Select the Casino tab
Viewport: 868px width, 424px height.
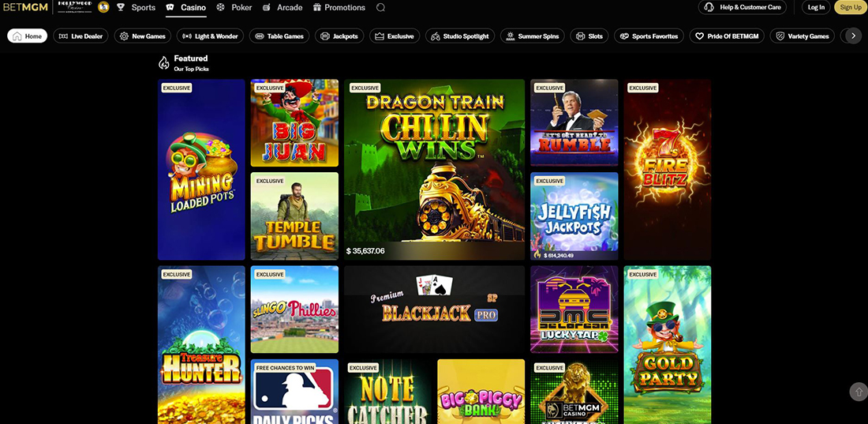click(x=193, y=8)
